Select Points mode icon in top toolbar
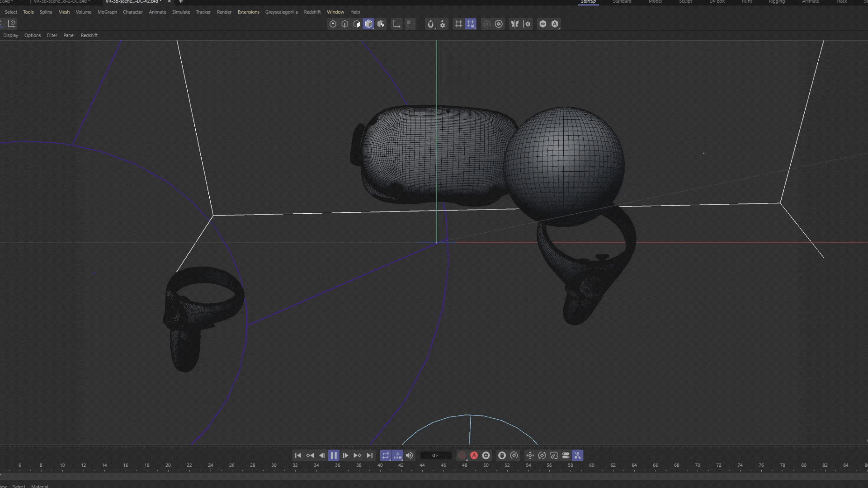The image size is (868, 488). point(333,24)
